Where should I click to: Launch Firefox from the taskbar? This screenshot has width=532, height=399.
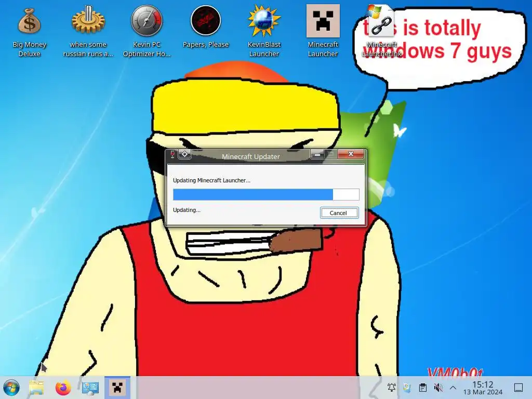[x=63, y=388]
